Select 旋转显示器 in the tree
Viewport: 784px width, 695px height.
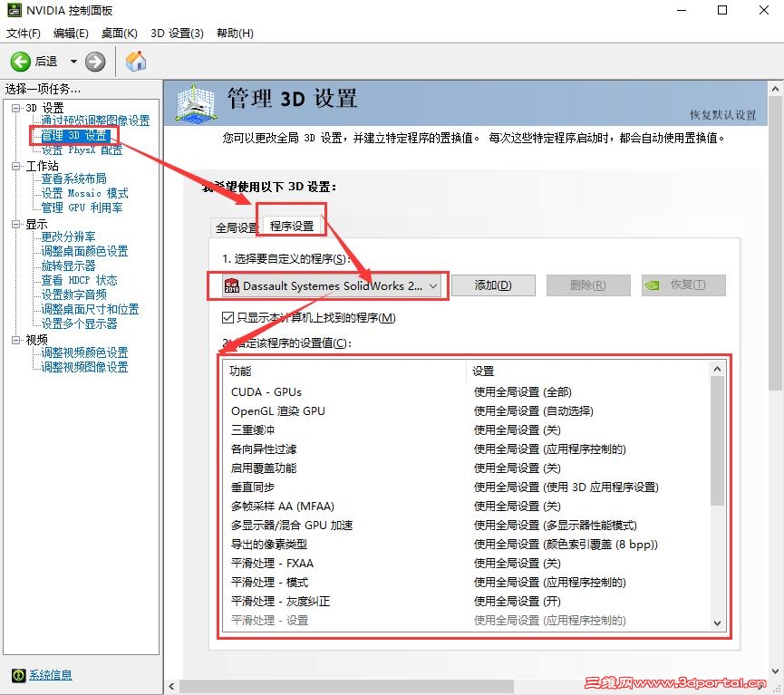tap(69, 266)
